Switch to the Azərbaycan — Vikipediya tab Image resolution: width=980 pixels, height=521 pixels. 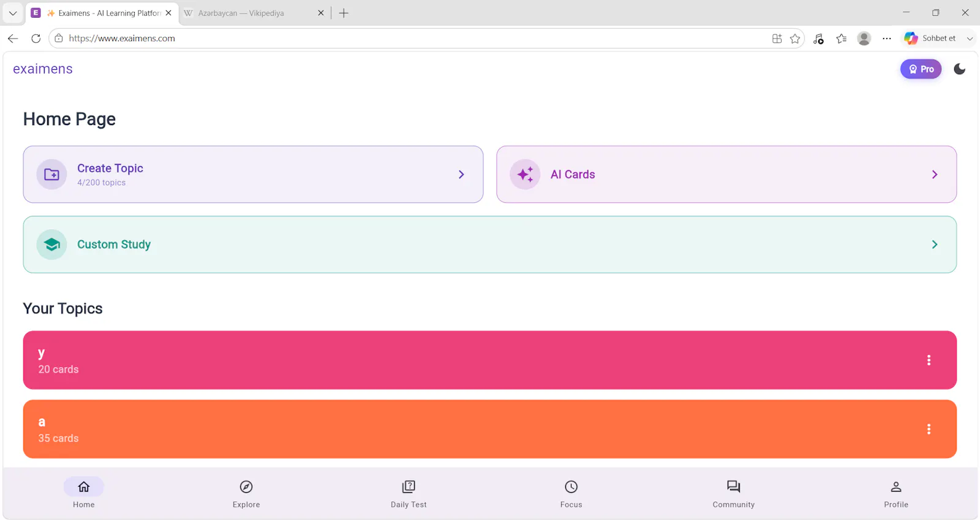255,13
